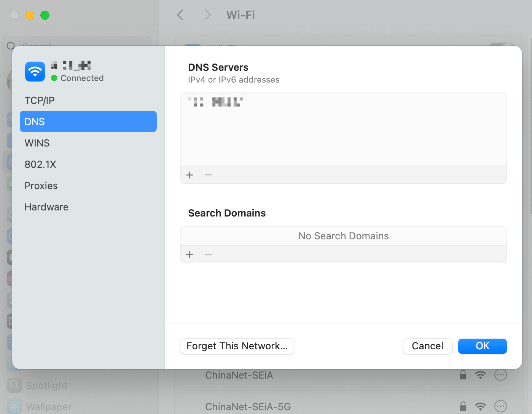Click the lock icon next to ChinaNet-SEiA
Image resolution: width=532 pixels, height=414 pixels.
coord(463,375)
